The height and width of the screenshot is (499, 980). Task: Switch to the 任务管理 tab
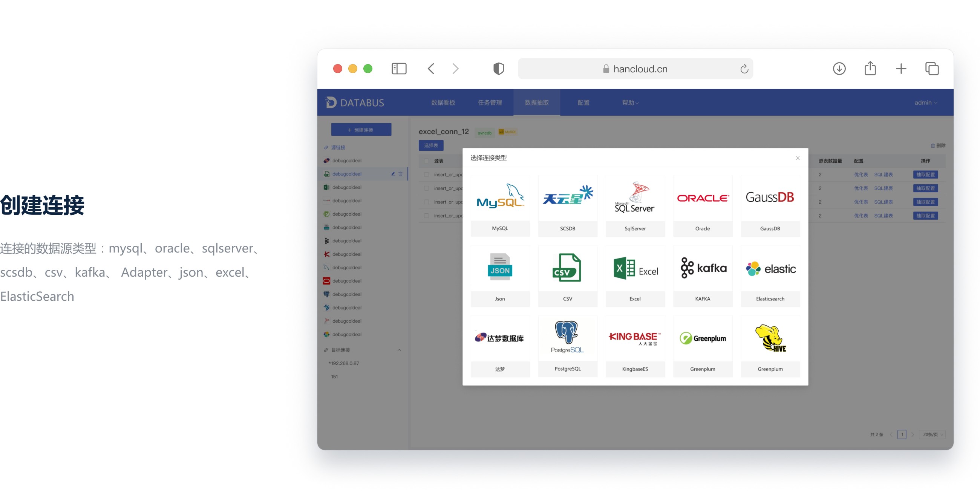coord(490,103)
